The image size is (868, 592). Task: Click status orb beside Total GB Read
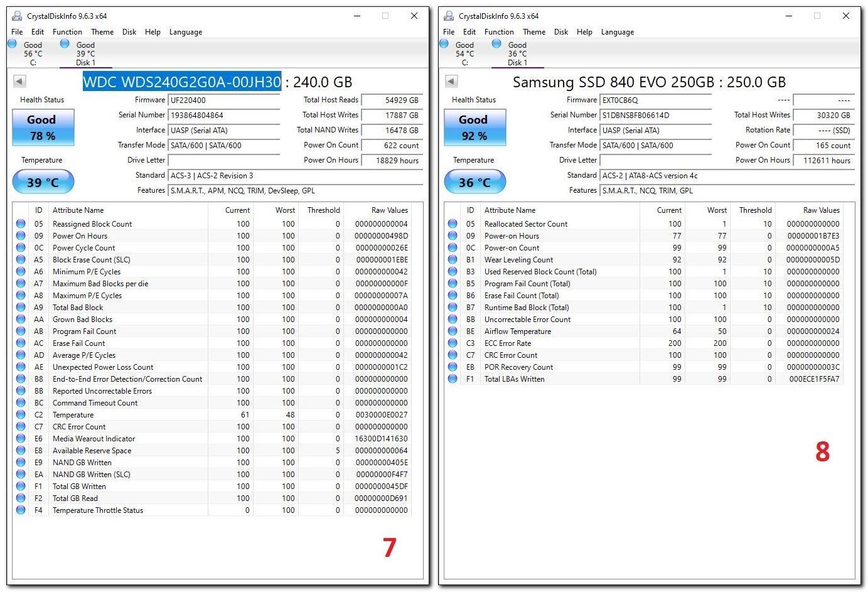[21, 498]
